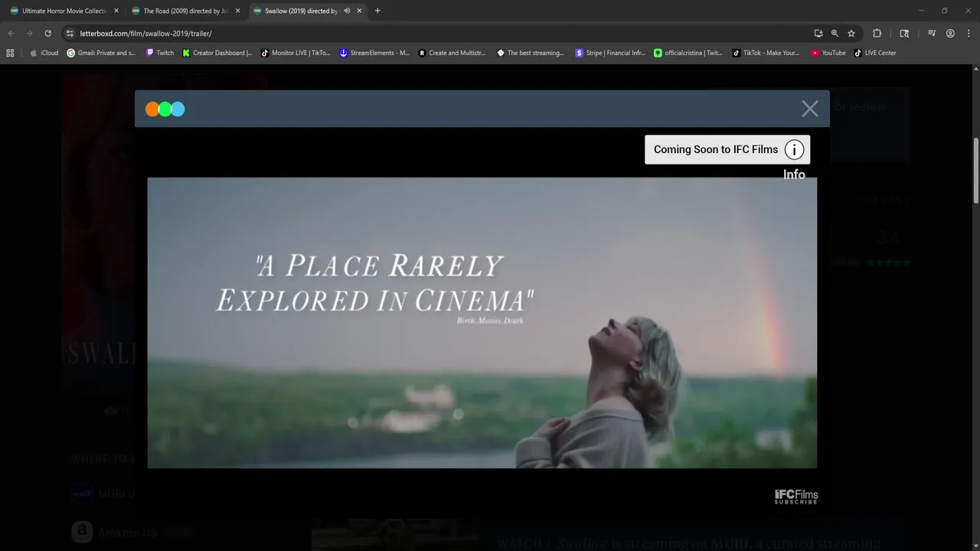Open Monitor LIVE TikTok bookmark
The height and width of the screenshot is (551, 980).
coord(296,53)
